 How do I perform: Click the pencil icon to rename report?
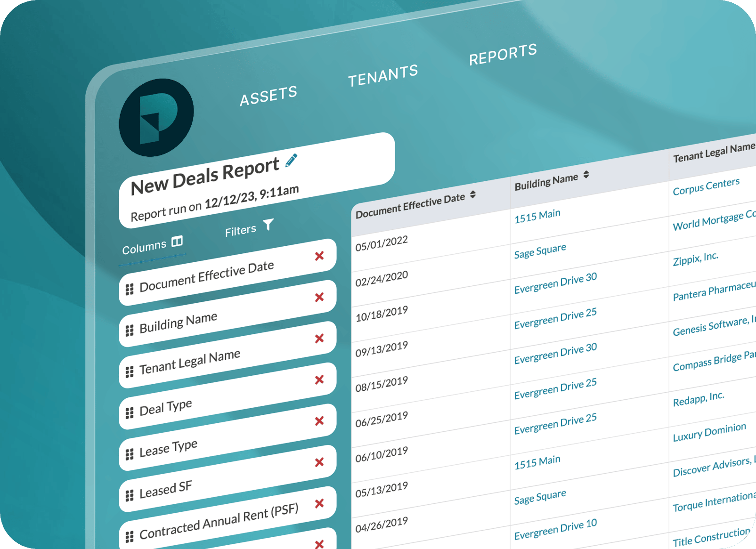tap(291, 161)
